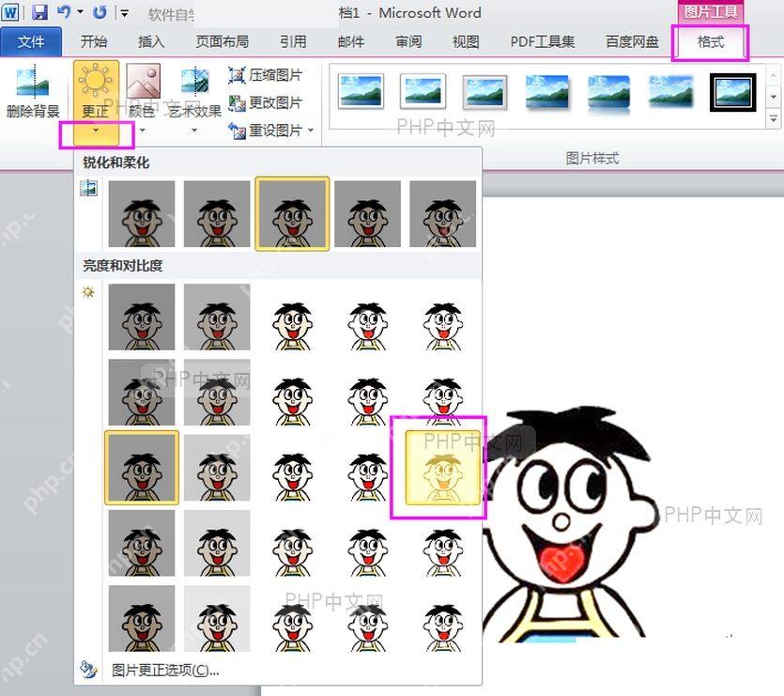This screenshot has width=784, height=696.
Task: Expand the picture styles gallery More button
Action: [773, 119]
